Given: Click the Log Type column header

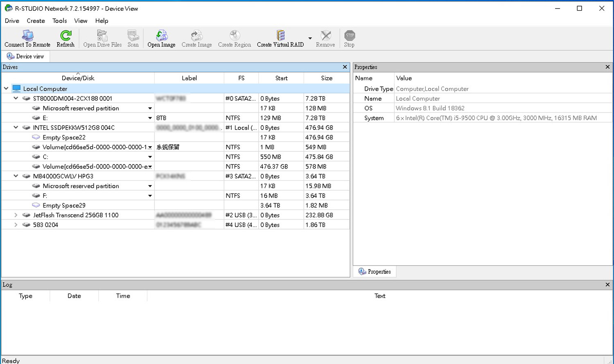Looking at the screenshot, I should (x=25, y=296).
